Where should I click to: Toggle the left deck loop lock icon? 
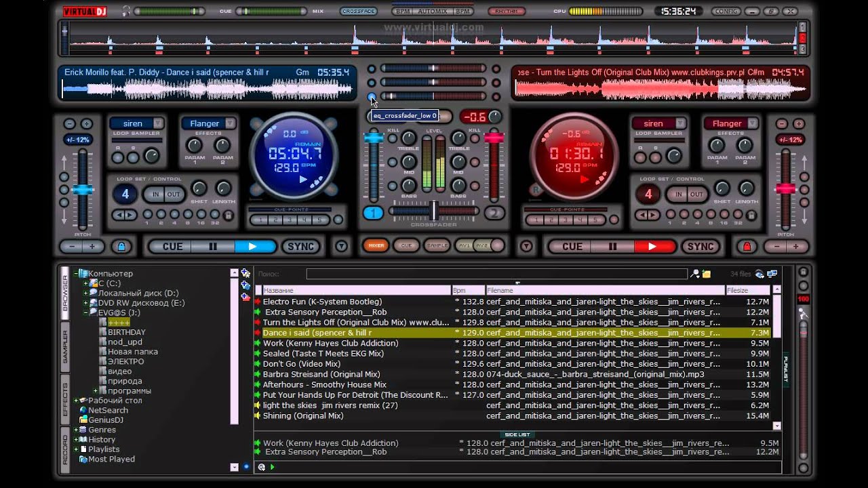(x=228, y=215)
